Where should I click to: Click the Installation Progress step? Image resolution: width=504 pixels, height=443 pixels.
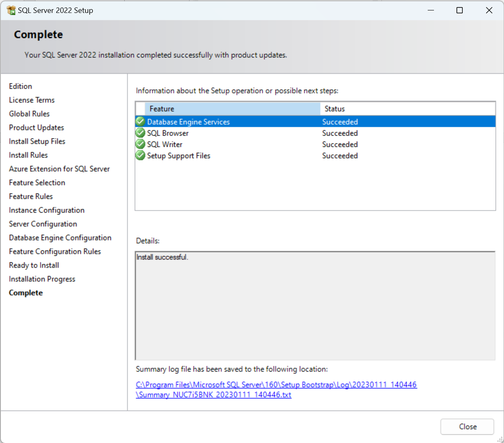[x=42, y=279]
